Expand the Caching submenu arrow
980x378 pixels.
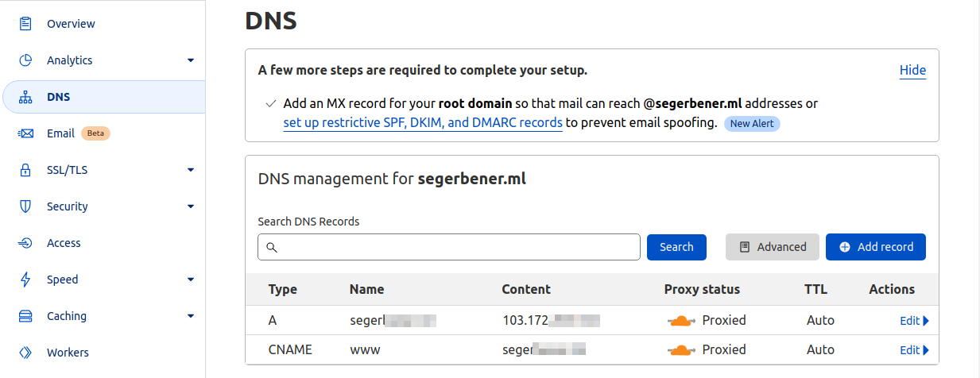191,316
